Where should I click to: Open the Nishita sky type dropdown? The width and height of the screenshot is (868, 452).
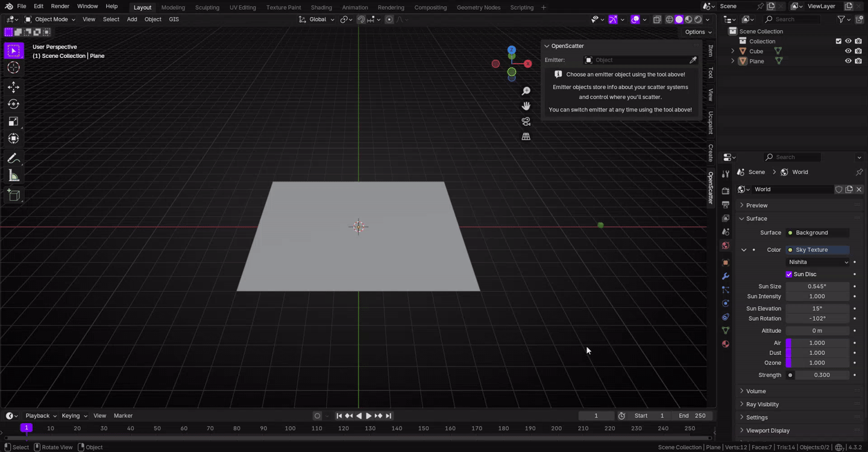tap(818, 262)
